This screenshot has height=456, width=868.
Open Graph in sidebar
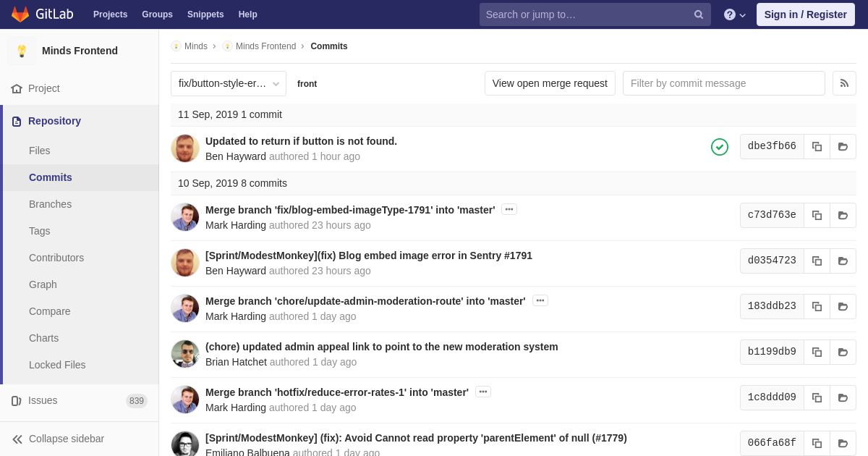pyautogui.click(x=43, y=284)
